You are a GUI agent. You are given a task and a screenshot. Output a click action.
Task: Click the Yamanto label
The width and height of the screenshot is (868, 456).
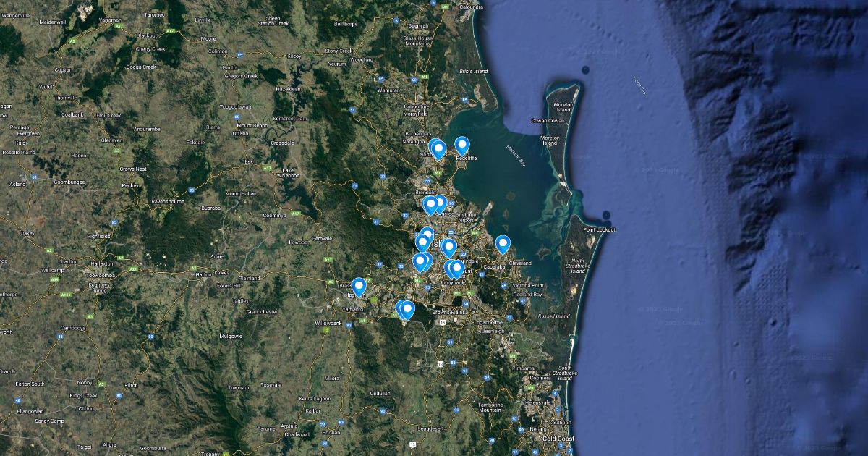coord(352,308)
